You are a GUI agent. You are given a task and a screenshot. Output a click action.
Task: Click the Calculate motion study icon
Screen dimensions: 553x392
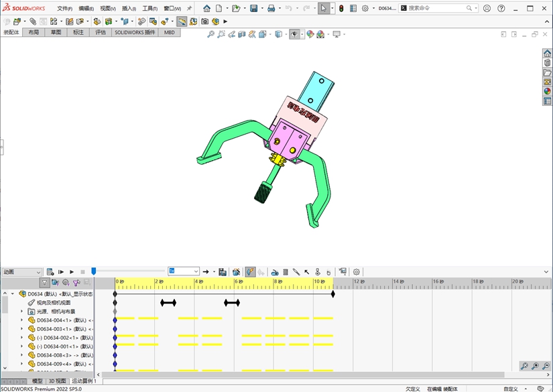pyautogui.click(x=50, y=272)
